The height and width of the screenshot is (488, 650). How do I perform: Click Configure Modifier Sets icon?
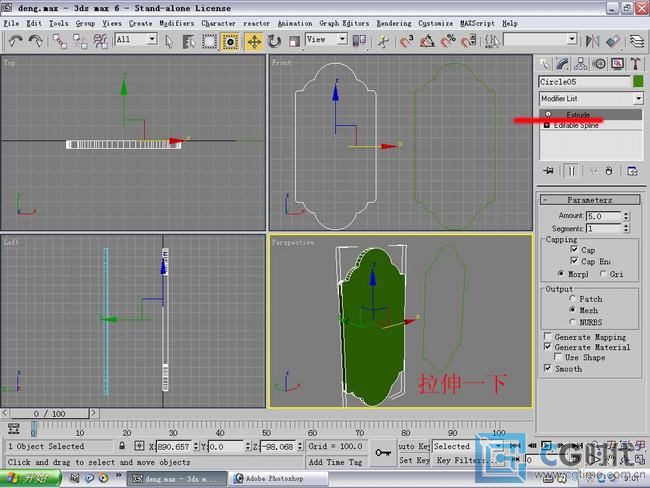(632, 171)
